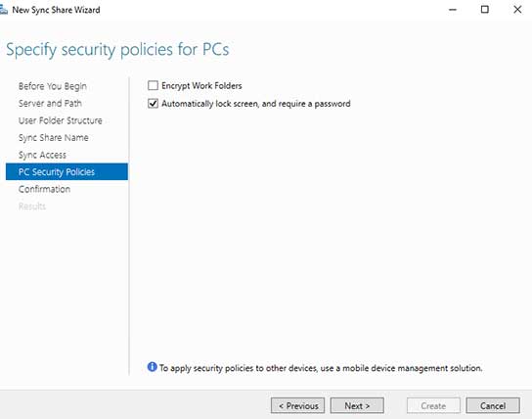Uncheck Automatically lock screen checkbox
The height and width of the screenshot is (419, 532).
[x=153, y=103]
